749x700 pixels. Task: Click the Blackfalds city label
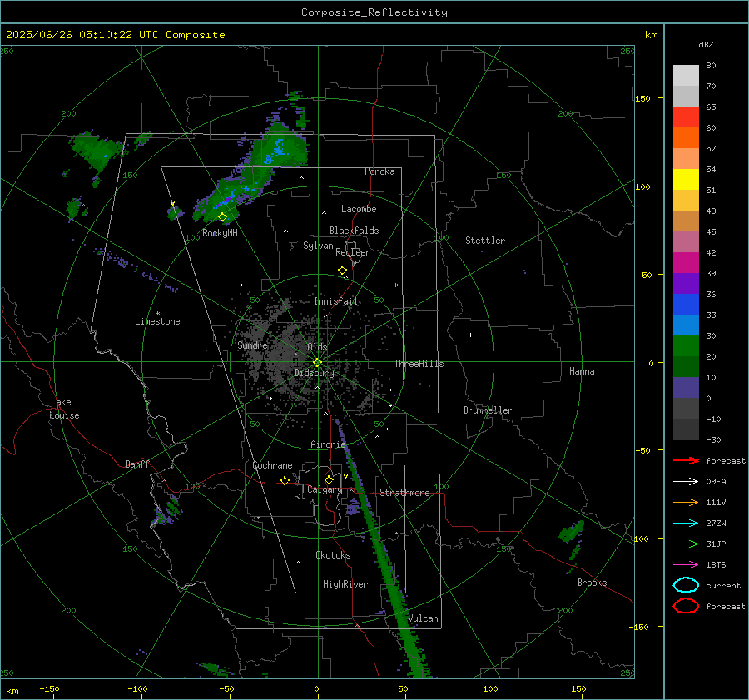click(354, 231)
